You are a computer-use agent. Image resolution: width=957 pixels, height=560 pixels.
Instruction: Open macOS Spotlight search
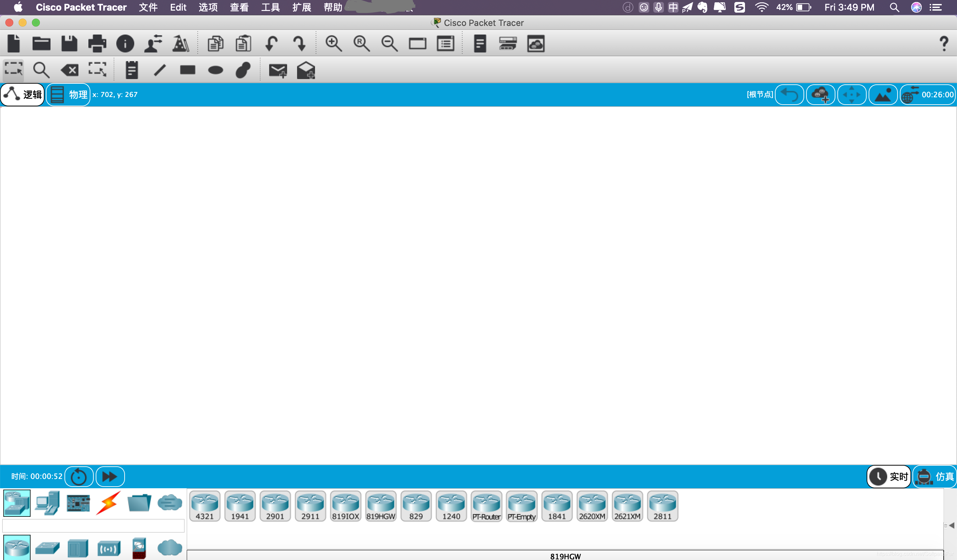(x=894, y=7)
